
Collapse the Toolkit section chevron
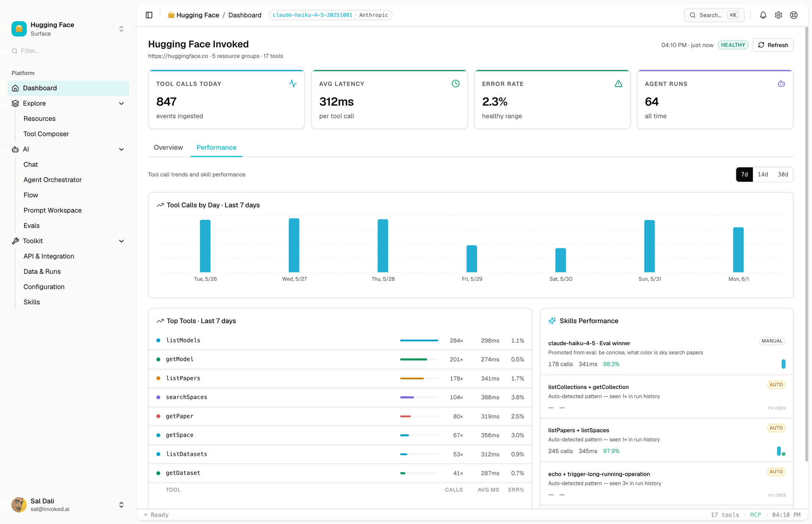click(121, 241)
